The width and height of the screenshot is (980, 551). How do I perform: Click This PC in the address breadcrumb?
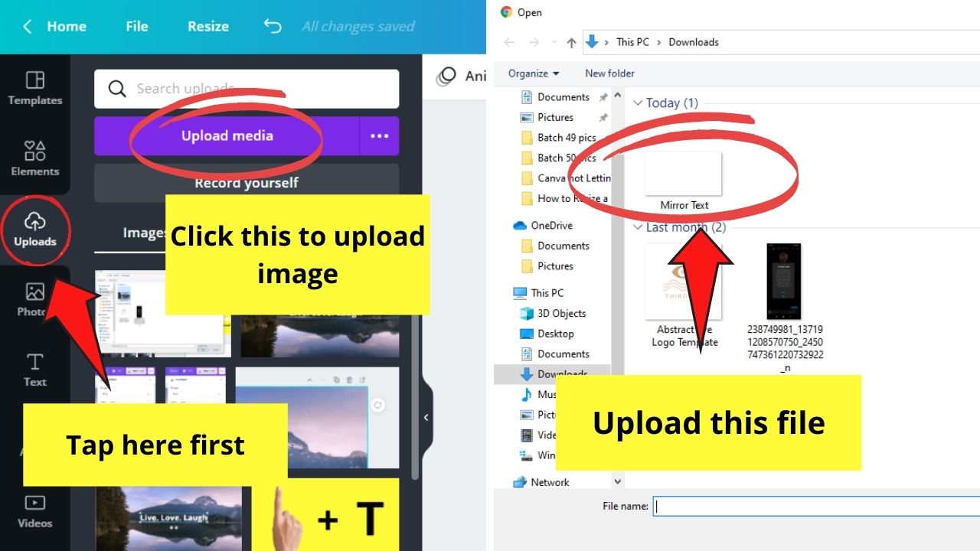(632, 42)
